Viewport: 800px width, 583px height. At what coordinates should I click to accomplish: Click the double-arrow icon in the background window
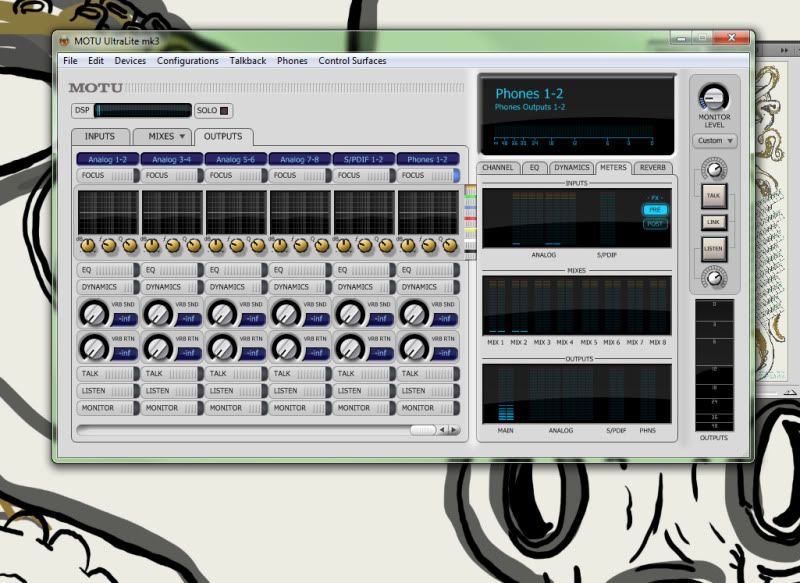(x=785, y=50)
